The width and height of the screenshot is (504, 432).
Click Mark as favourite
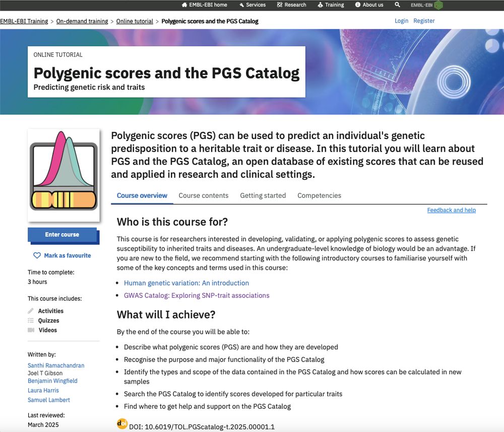62,255
